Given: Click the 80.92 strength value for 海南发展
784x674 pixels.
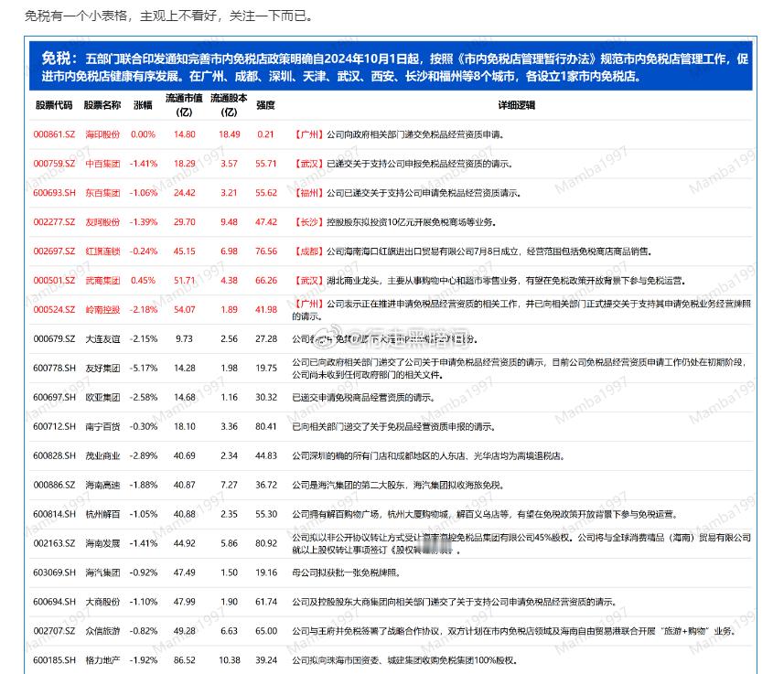Looking at the screenshot, I should (x=266, y=543).
